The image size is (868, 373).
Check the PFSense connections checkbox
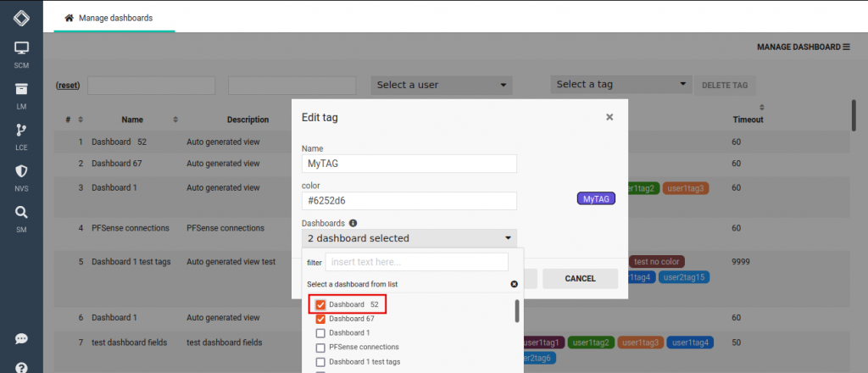coord(320,348)
